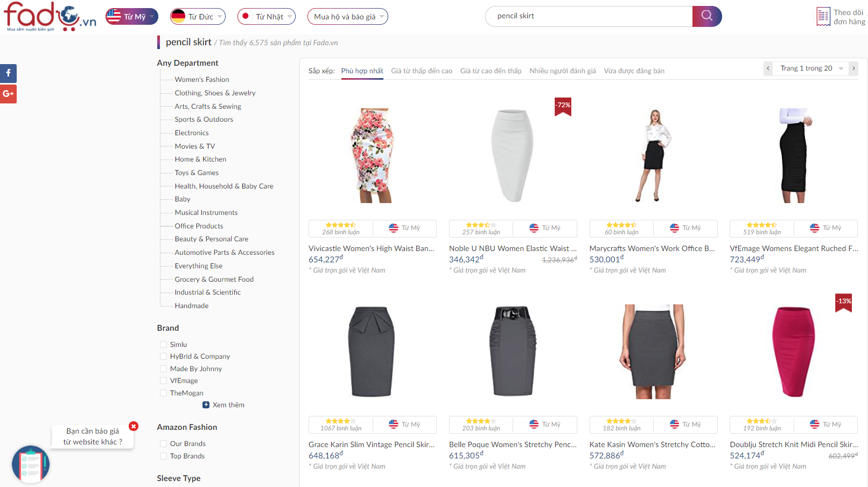Open Women's Fashion department

click(202, 79)
